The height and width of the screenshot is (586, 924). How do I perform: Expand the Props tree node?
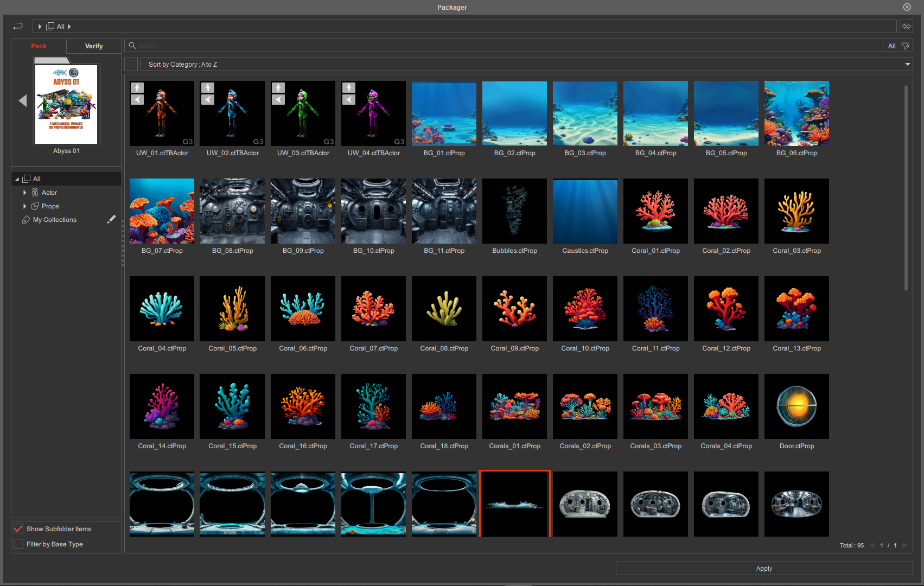[x=24, y=206]
